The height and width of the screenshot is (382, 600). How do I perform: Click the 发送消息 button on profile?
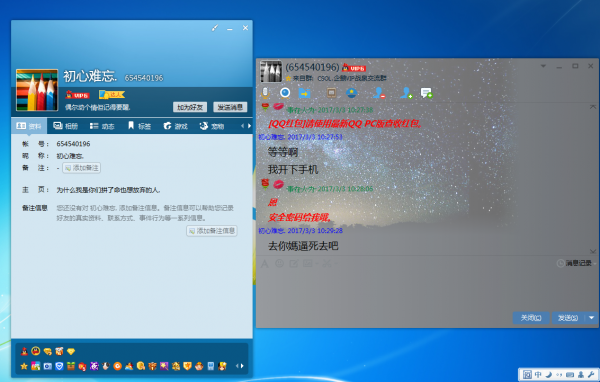(230, 107)
